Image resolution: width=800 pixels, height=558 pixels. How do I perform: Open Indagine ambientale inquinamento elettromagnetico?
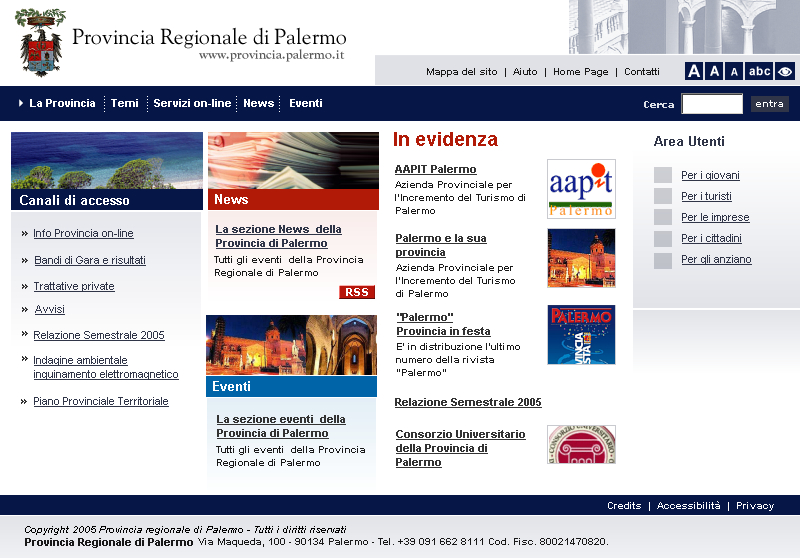pyautogui.click(x=106, y=367)
